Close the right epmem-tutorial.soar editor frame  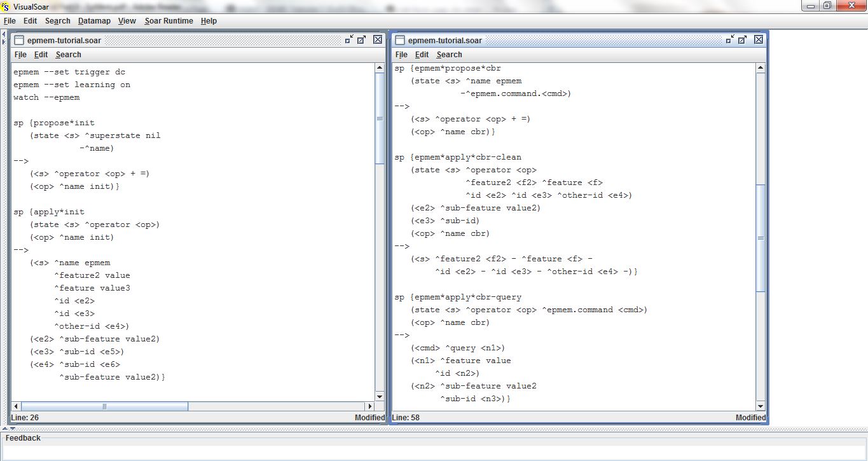pyautogui.click(x=759, y=39)
